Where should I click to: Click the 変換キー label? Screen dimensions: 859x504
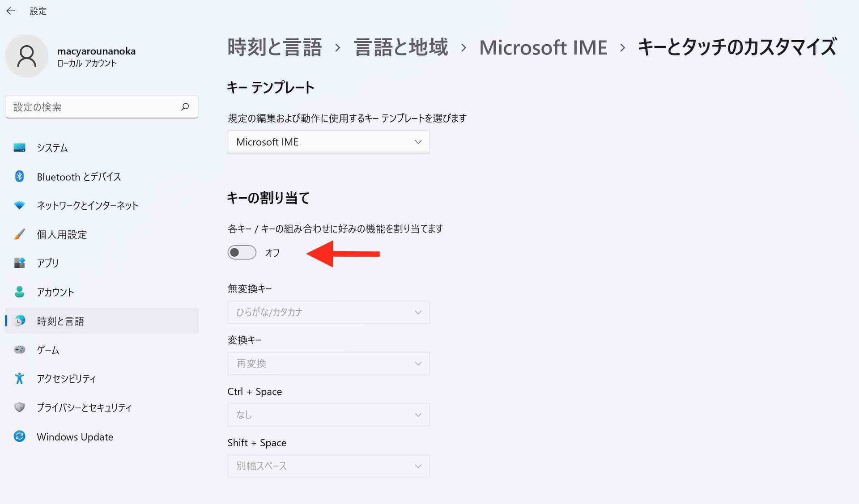pyautogui.click(x=245, y=340)
